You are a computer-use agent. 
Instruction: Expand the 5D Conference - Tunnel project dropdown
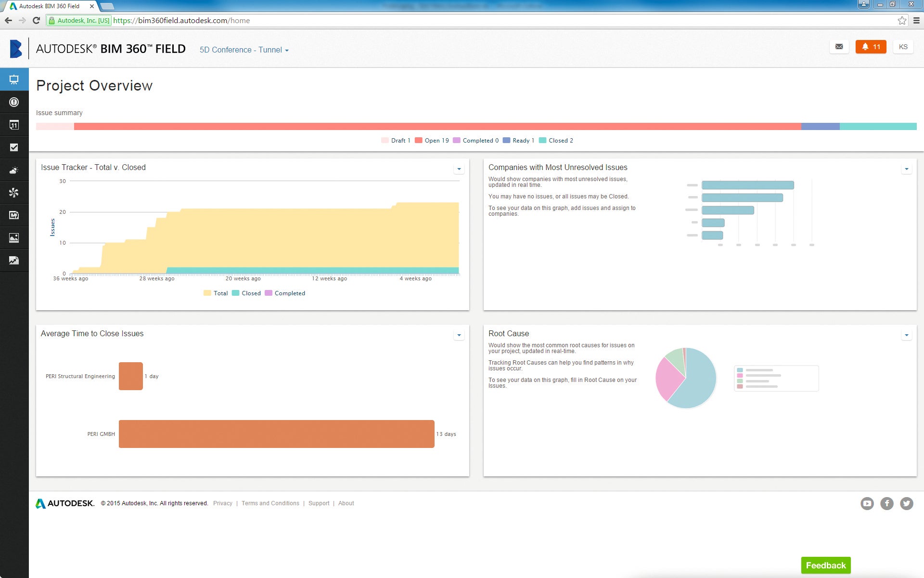click(244, 50)
